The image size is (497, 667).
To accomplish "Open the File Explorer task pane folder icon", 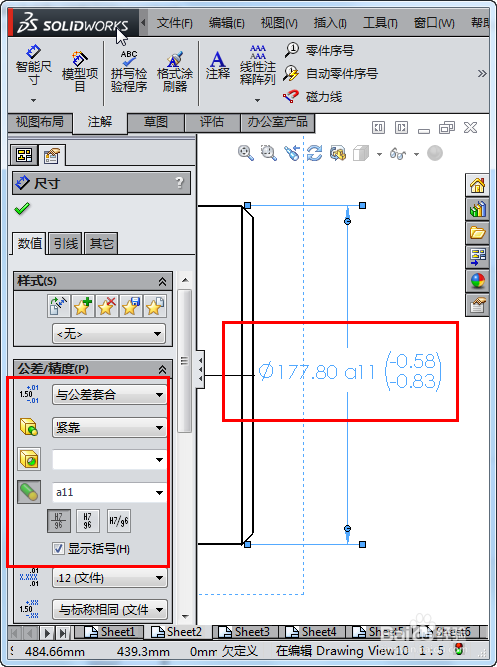I will [x=477, y=233].
